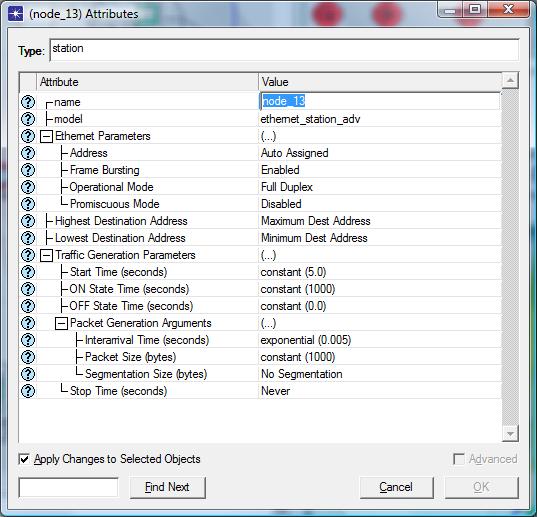The image size is (537, 517).
Task: Click scrollbar up arrow in attribute table
Action: (510, 81)
